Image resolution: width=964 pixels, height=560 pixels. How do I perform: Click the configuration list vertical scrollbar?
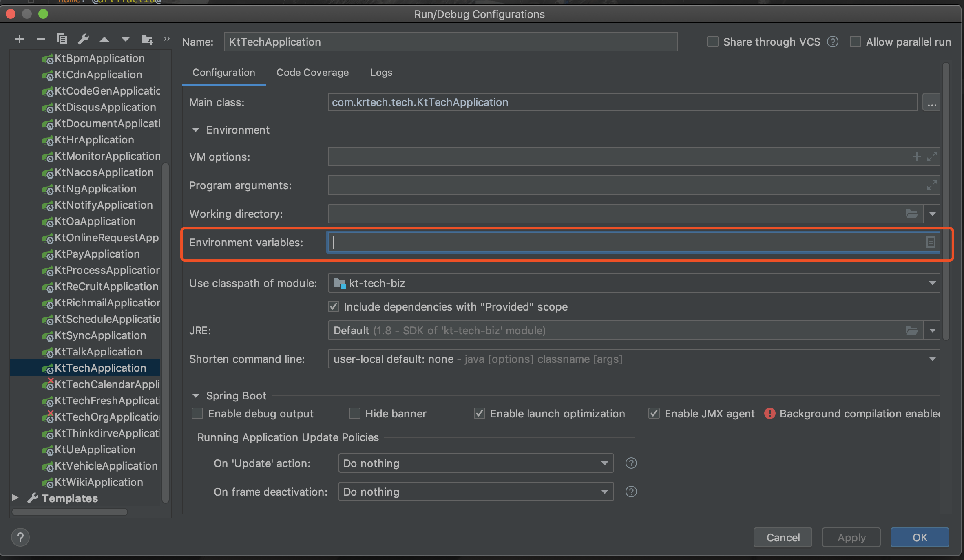[x=166, y=333]
